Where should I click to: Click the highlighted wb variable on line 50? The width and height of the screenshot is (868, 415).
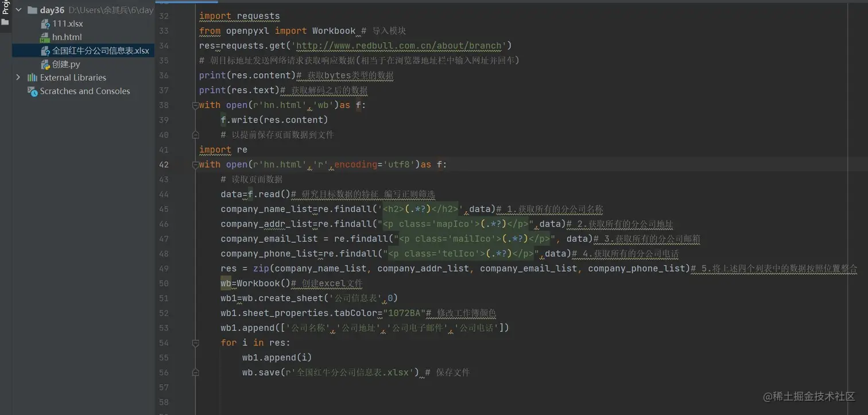[226, 284]
